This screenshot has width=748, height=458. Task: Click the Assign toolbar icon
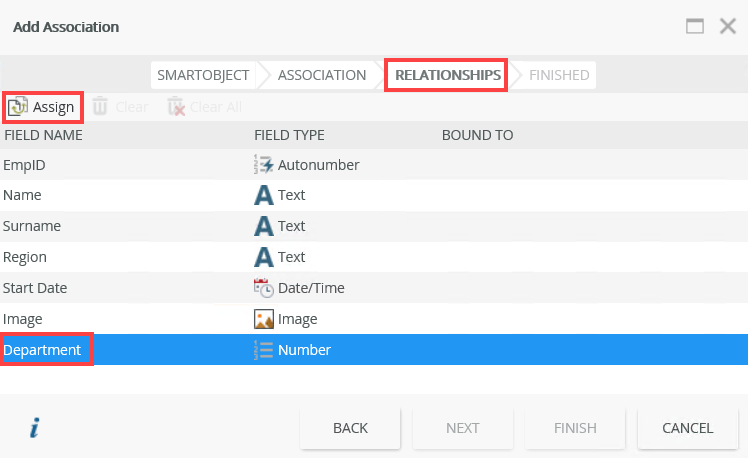pyautogui.click(x=19, y=106)
